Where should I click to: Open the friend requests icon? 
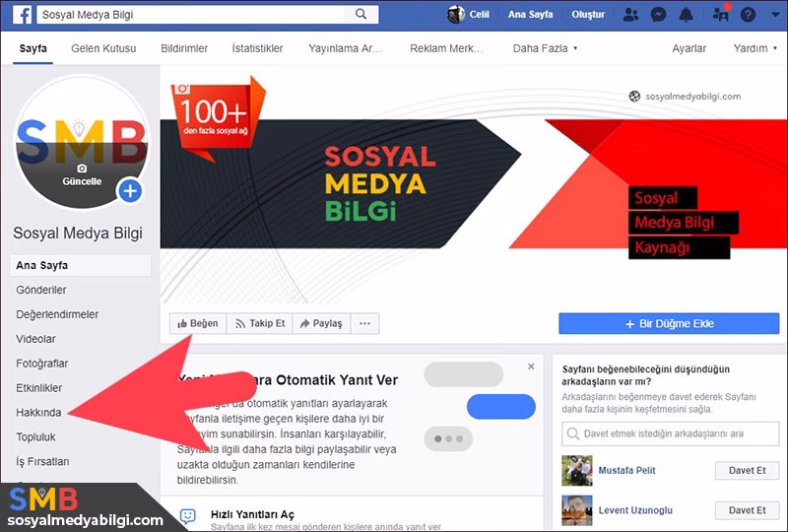coord(630,15)
